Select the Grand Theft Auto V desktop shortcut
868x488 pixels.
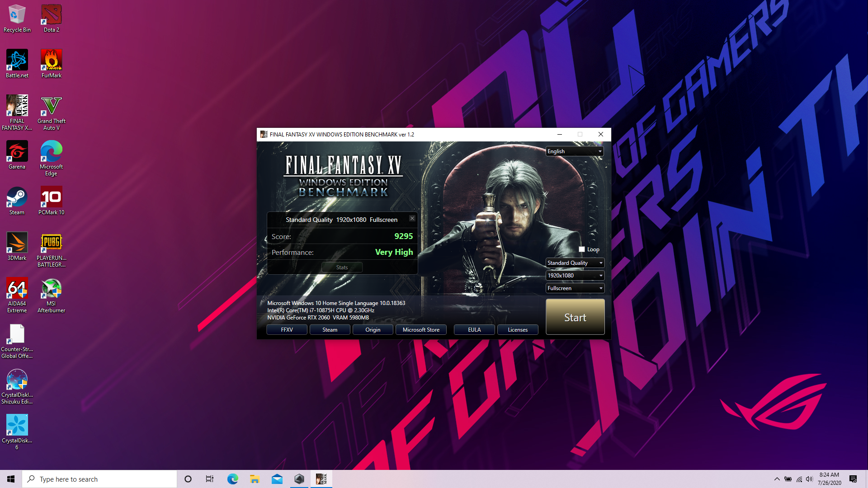point(52,113)
